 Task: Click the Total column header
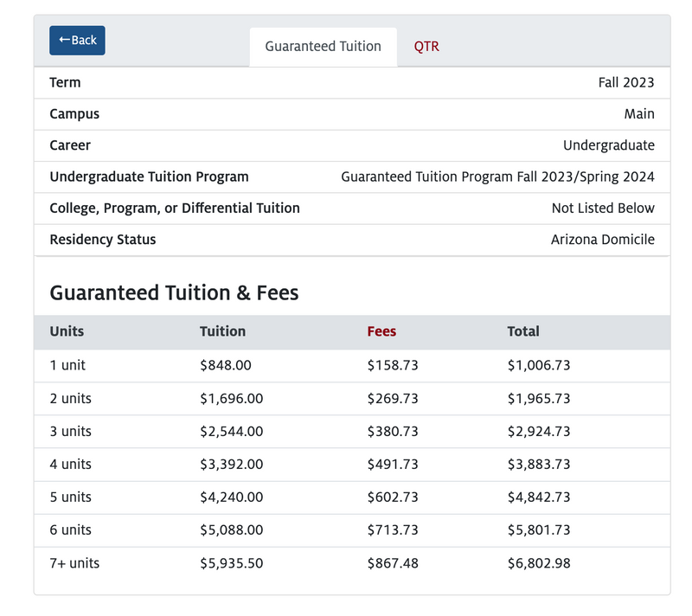[x=523, y=331]
